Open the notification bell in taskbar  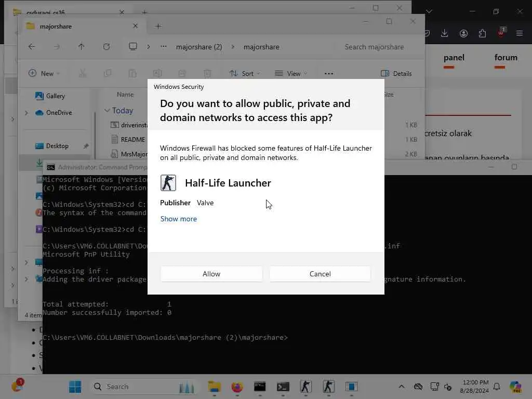pos(497,387)
